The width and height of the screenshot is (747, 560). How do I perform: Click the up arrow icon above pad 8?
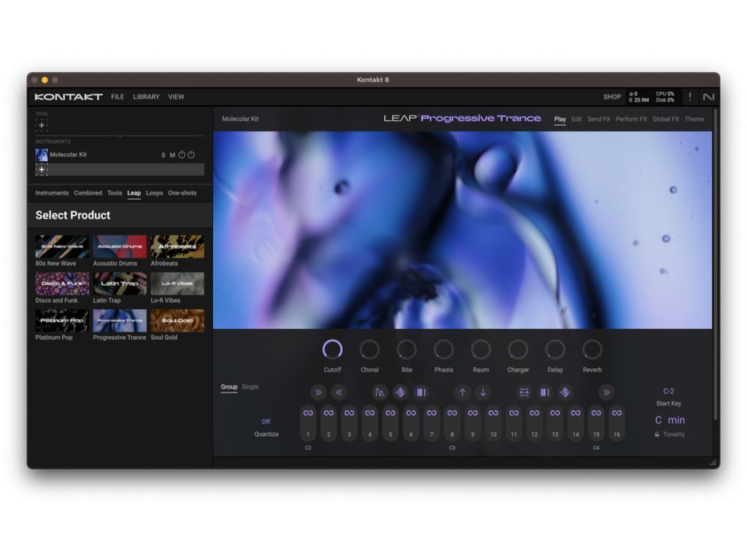pyautogui.click(x=462, y=392)
